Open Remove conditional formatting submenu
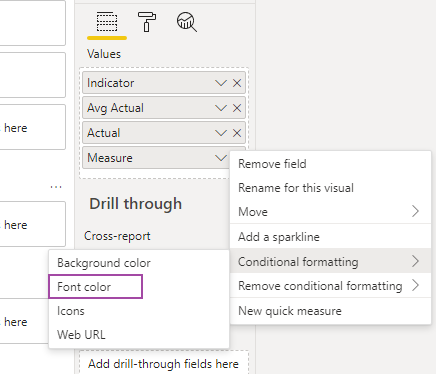 tap(330, 286)
